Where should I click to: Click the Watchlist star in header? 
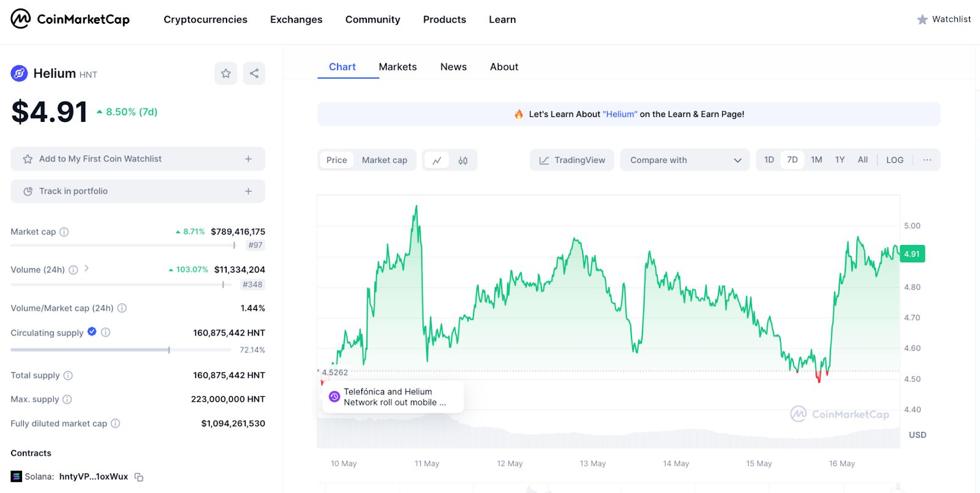click(922, 20)
